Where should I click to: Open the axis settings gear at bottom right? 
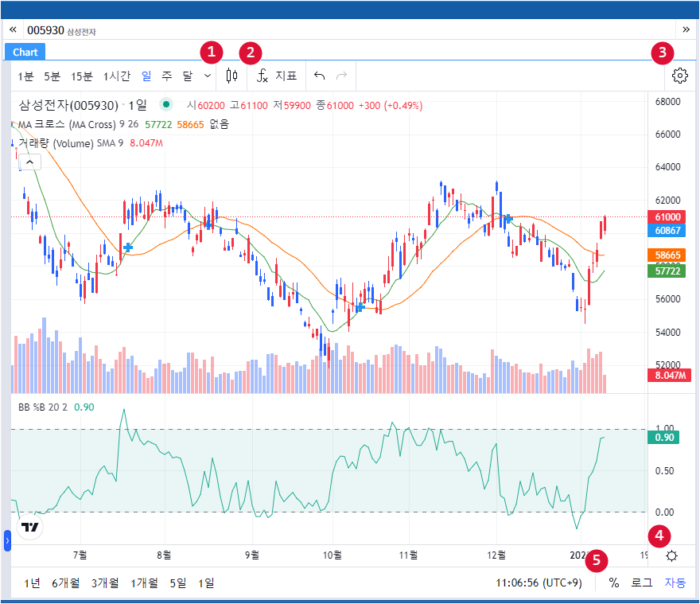[x=672, y=557]
